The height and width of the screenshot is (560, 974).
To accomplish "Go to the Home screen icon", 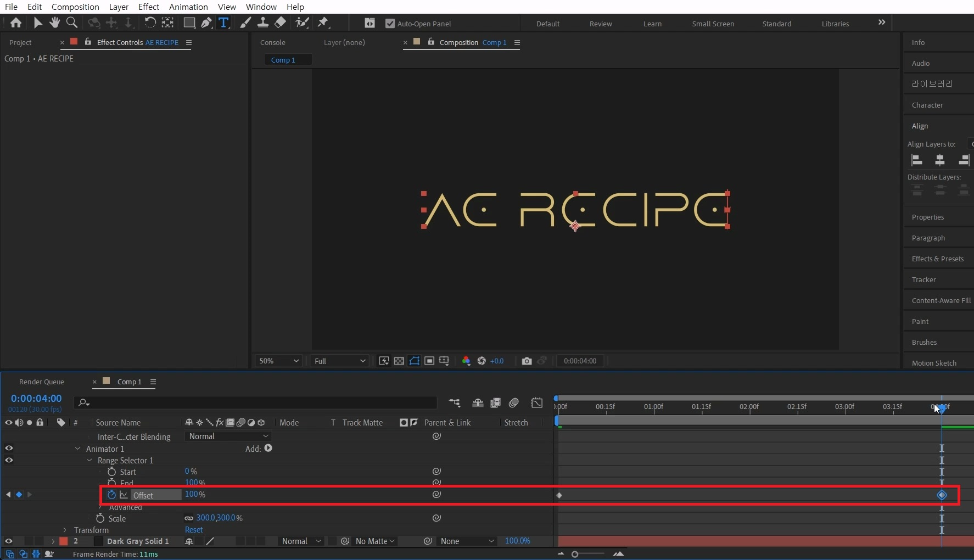I will tap(16, 23).
